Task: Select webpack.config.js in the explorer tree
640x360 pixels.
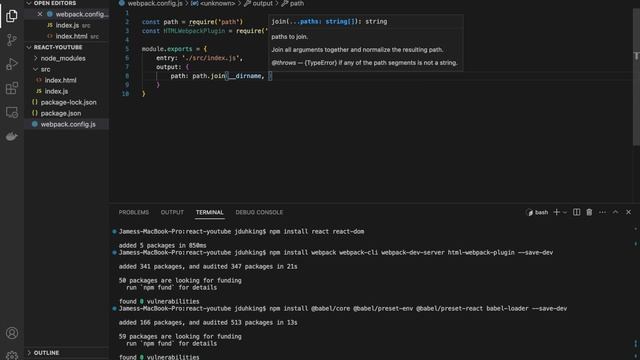Action: (x=68, y=124)
